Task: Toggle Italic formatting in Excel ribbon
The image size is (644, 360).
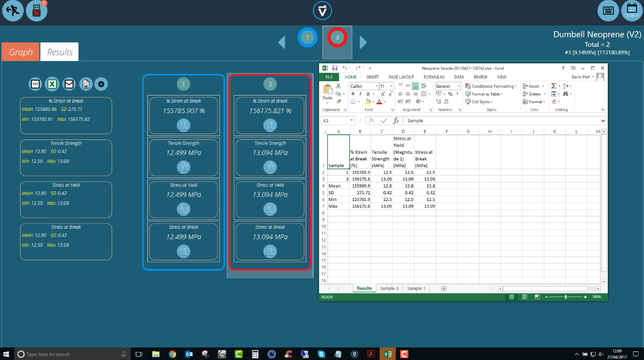Action: click(360, 94)
